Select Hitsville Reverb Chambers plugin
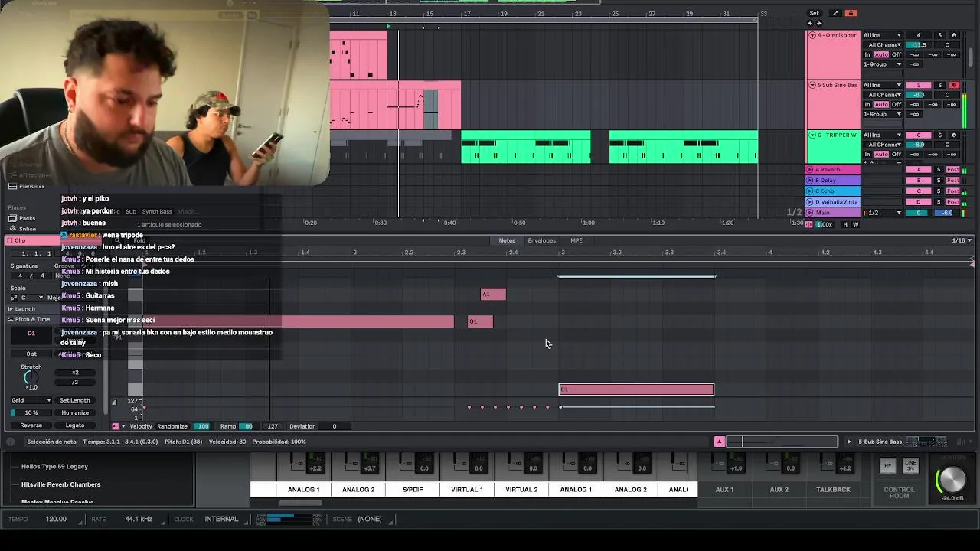This screenshot has height=551, width=980. 60,484
